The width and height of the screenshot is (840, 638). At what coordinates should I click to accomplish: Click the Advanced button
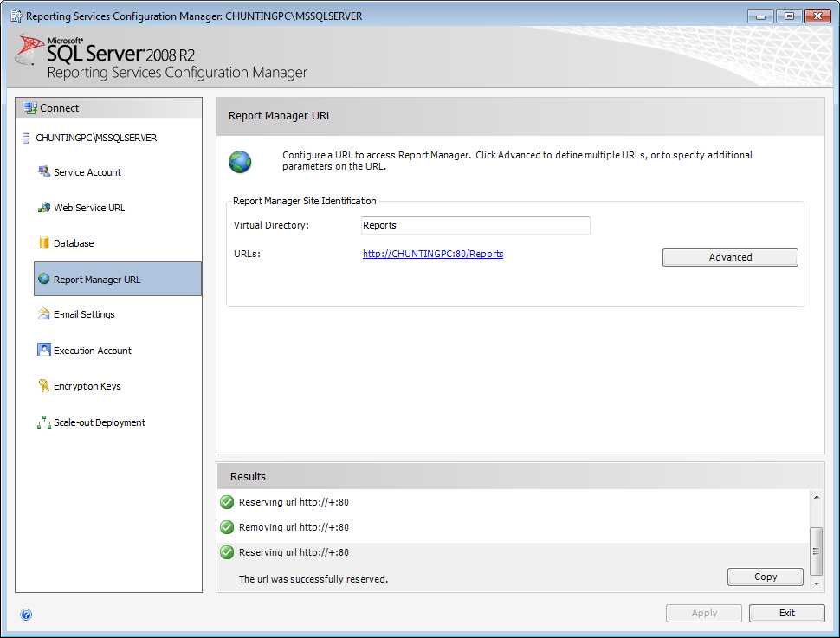click(730, 257)
